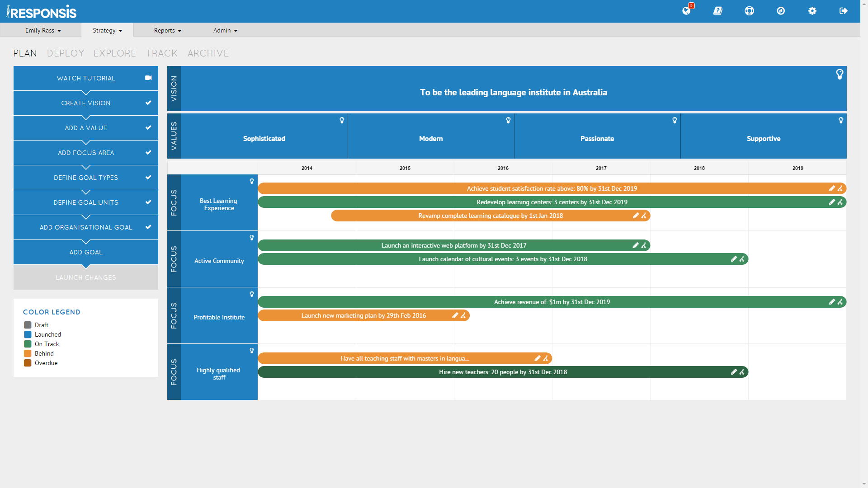868x488 pixels.
Task: Click the lightbulb on the Sophisticated value
Action: tap(342, 120)
